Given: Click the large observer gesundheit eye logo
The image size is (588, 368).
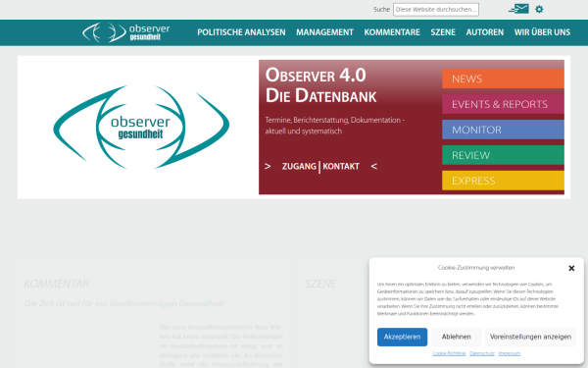Looking at the screenshot, I should point(141,127).
